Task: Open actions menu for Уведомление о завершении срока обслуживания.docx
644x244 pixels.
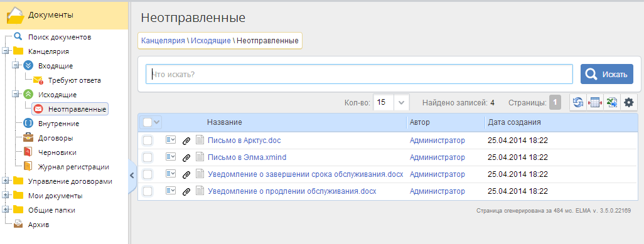Action: [171, 174]
